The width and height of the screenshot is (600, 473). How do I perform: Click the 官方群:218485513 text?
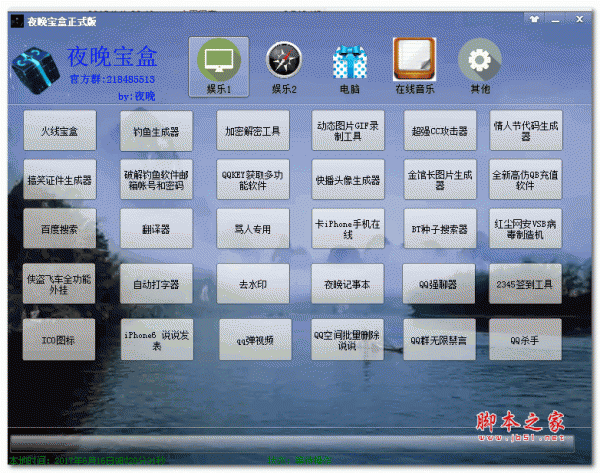pyautogui.click(x=112, y=79)
